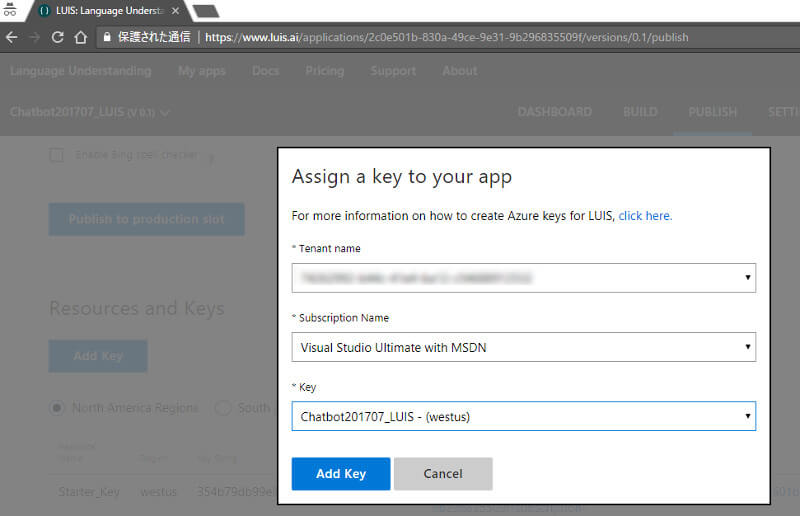Click the Starter_Key row text
800x516 pixels.
[89, 492]
